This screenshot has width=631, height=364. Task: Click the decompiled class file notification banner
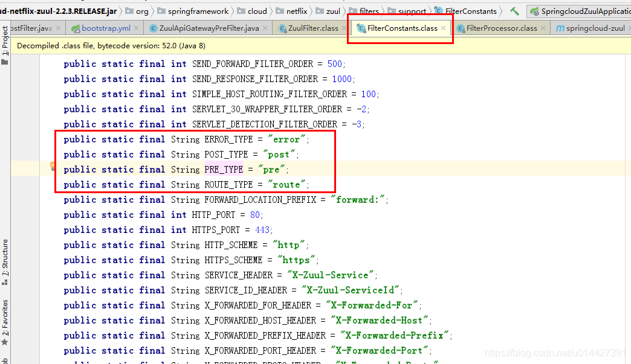[321, 46]
